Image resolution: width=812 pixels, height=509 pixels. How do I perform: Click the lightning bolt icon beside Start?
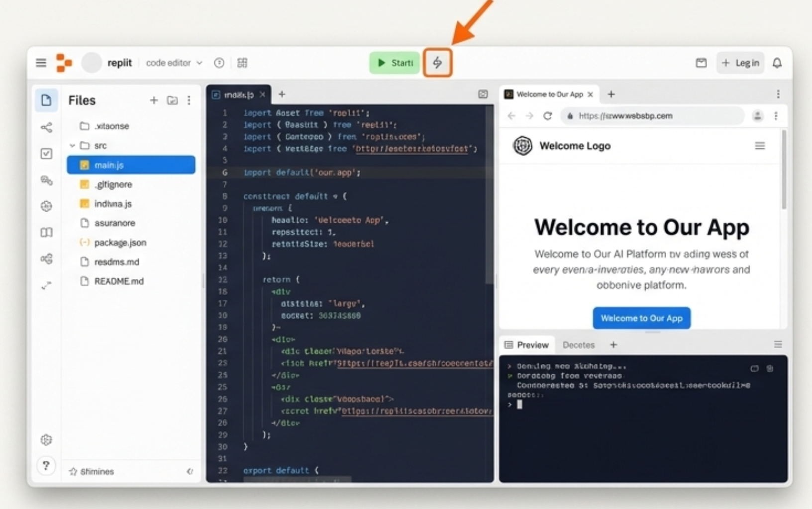(437, 63)
